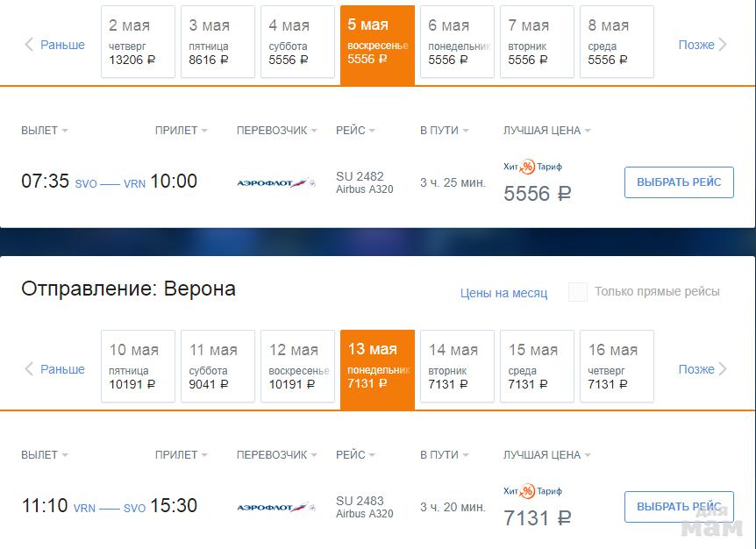
Task: Enable the direct flights only checkbox
Action: tap(577, 292)
